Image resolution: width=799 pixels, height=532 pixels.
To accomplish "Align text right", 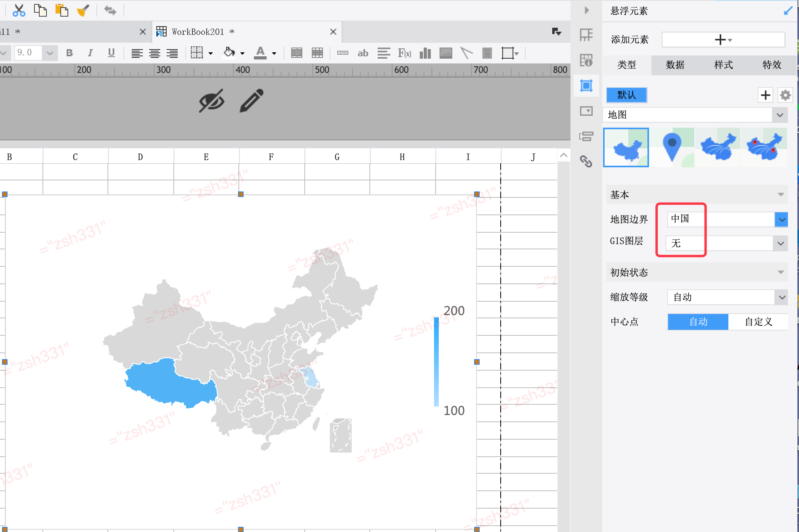I will pos(172,53).
